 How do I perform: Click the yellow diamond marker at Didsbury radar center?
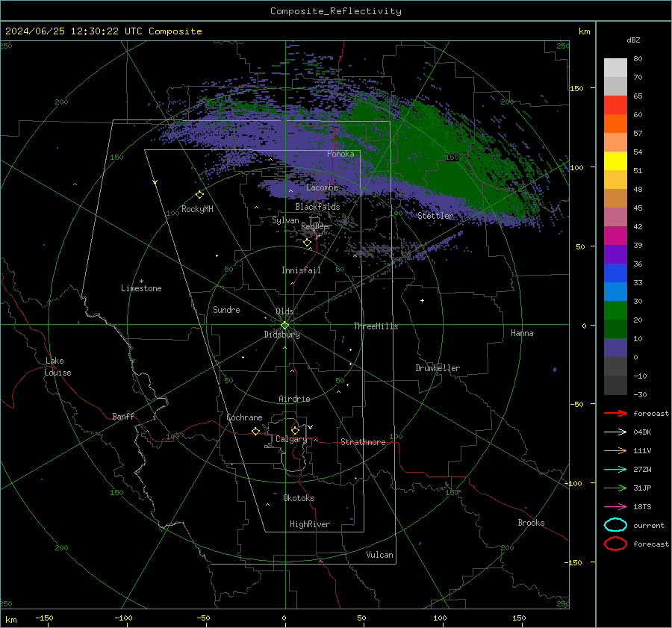click(285, 326)
